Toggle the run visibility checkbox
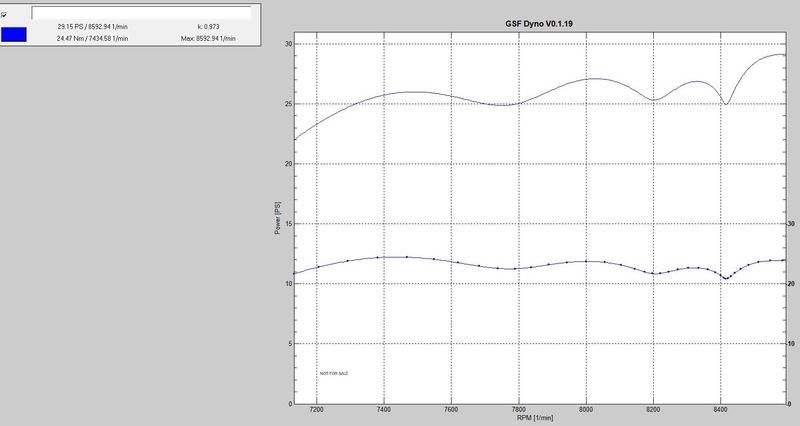 [4, 15]
